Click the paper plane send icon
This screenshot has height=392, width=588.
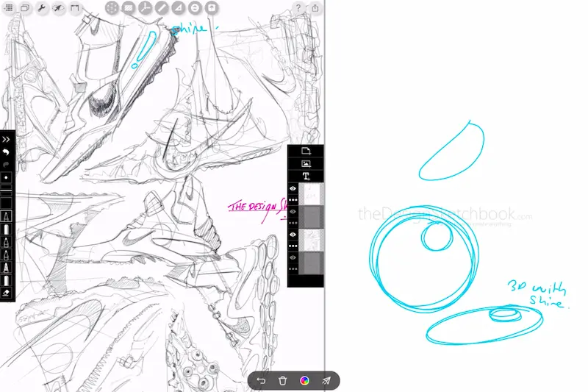pos(326,381)
